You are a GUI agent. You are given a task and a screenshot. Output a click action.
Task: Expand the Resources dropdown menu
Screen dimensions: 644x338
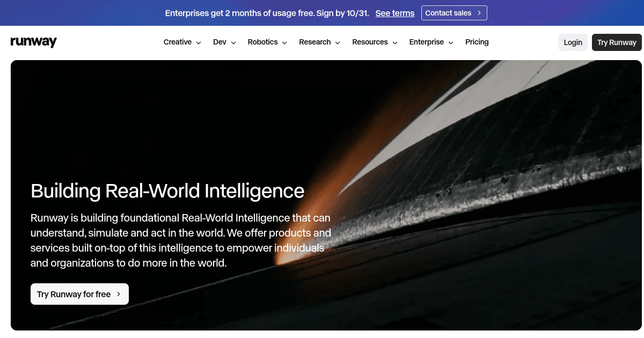tap(375, 42)
